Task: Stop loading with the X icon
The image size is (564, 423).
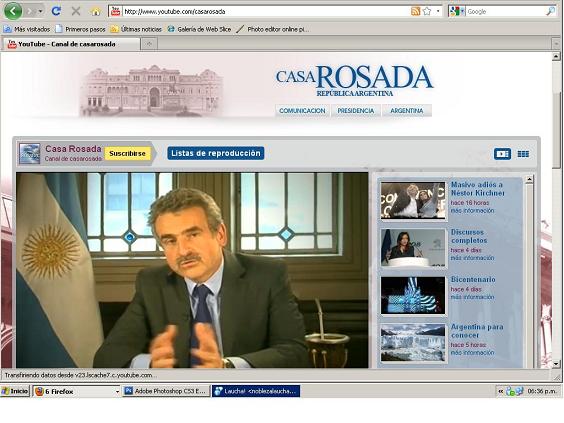Action: [76, 11]
